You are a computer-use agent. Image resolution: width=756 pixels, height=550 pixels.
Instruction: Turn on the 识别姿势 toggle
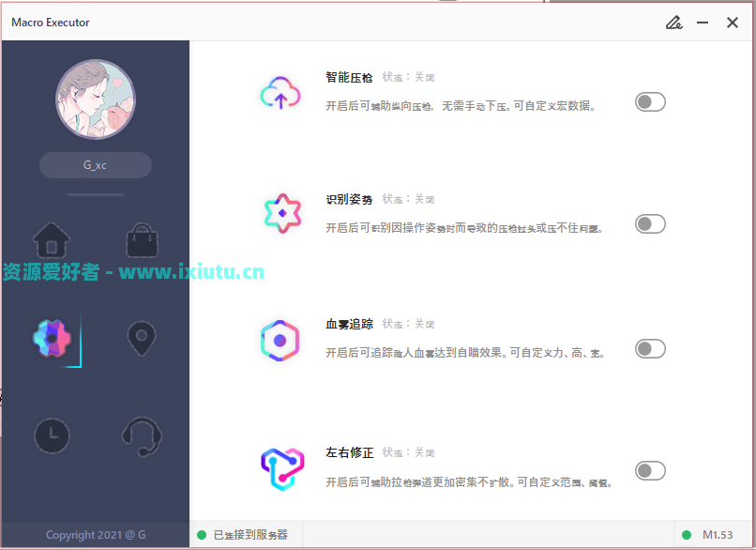point(650,224)
